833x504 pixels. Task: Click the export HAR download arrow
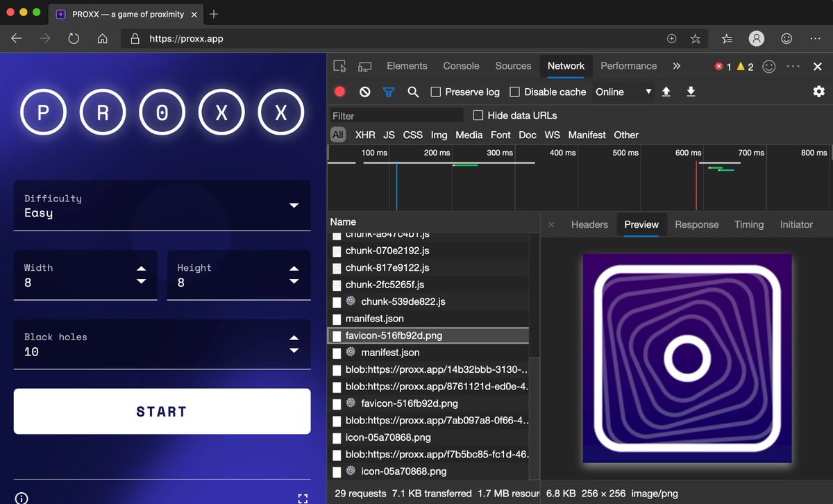[x=691, y=92]
